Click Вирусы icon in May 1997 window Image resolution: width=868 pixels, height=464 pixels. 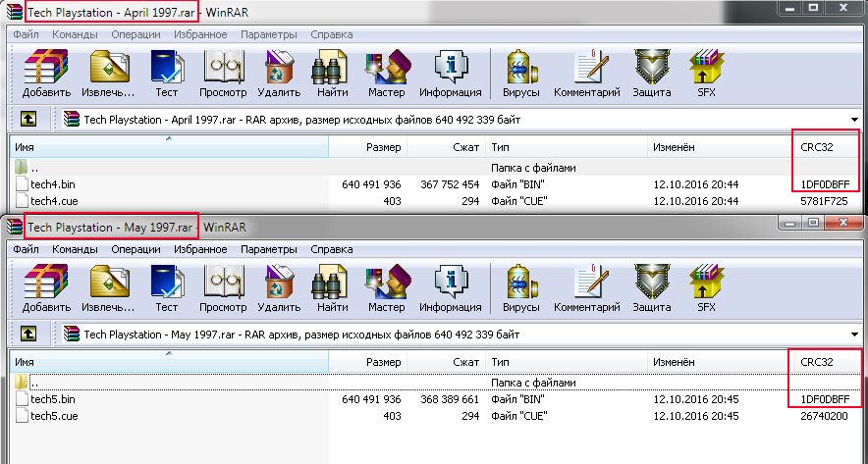coord(521,283)
